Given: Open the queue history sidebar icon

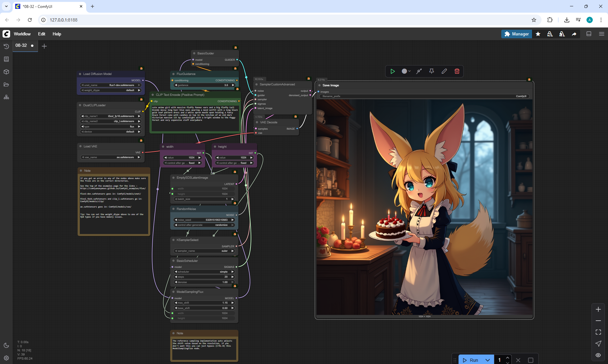Looking at the screenshot, I should tap(6, 46).
